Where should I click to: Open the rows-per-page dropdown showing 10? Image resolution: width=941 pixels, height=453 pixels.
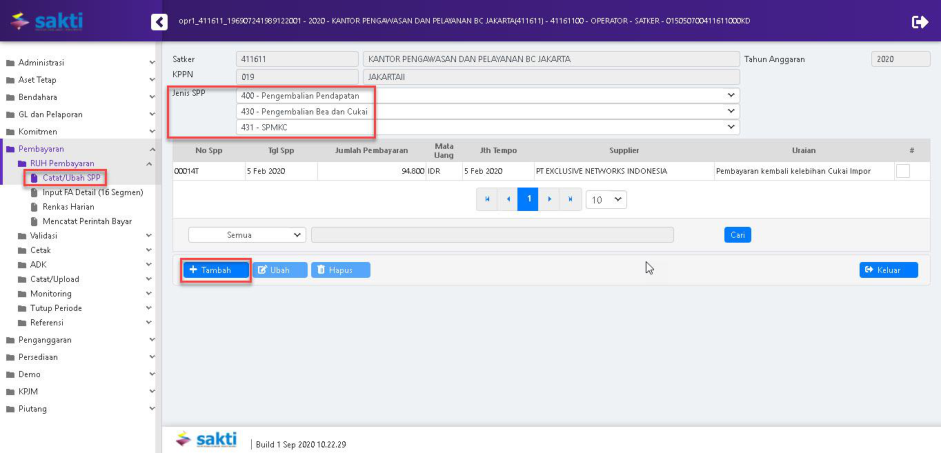point(606,199)
